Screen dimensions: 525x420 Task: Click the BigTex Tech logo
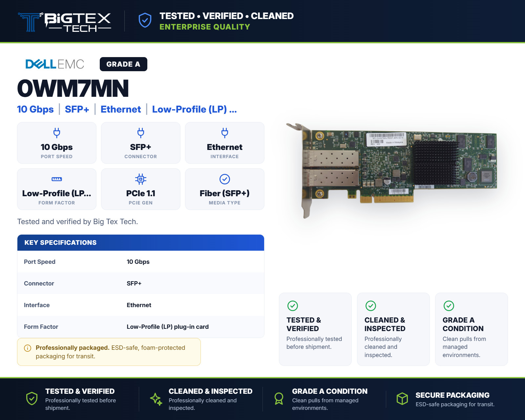[65, 22]
